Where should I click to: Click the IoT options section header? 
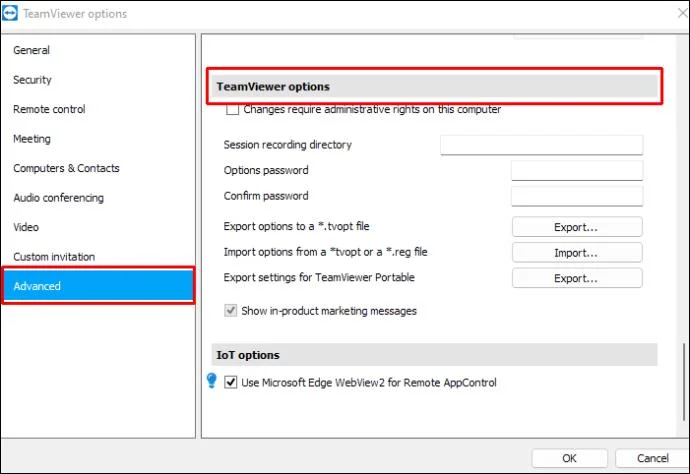tap(434, 355)
